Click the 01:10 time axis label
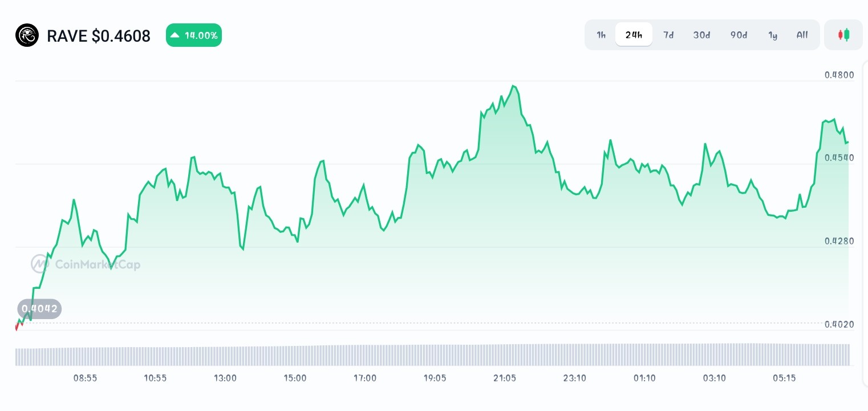 click(644, 378)
